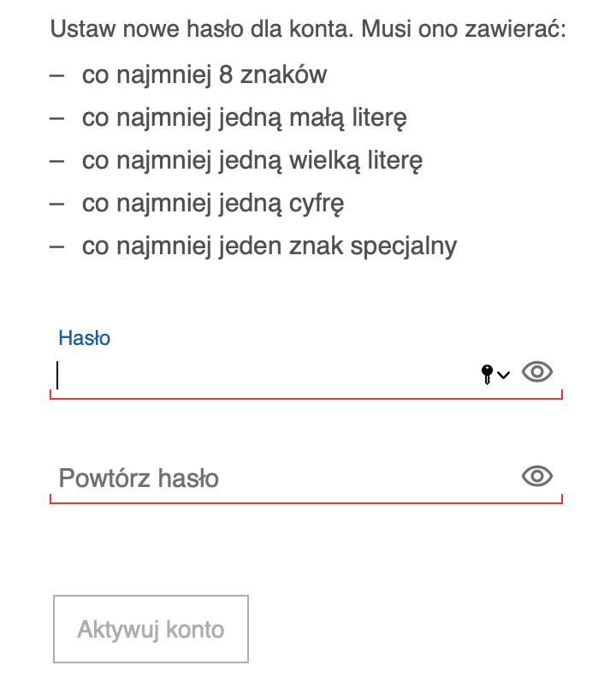
Task: Click the red underline under Powtórz hasło
Action: click(x=306, y=502)
